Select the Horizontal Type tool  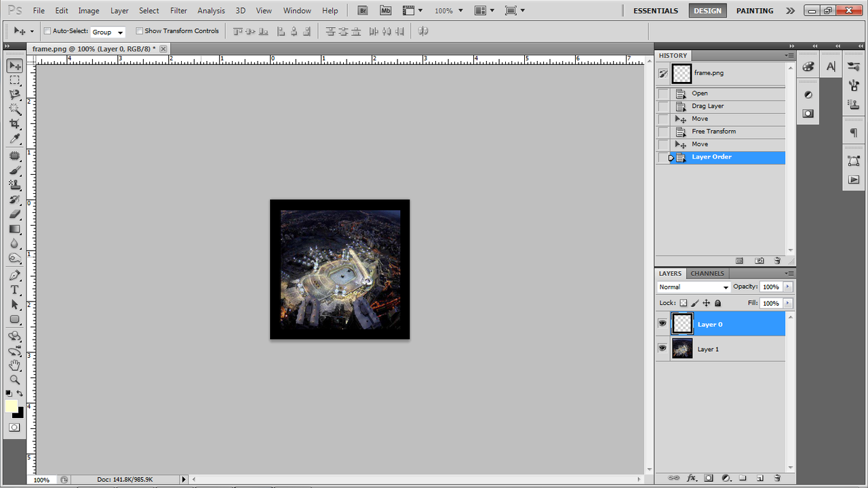coord(14,289)
